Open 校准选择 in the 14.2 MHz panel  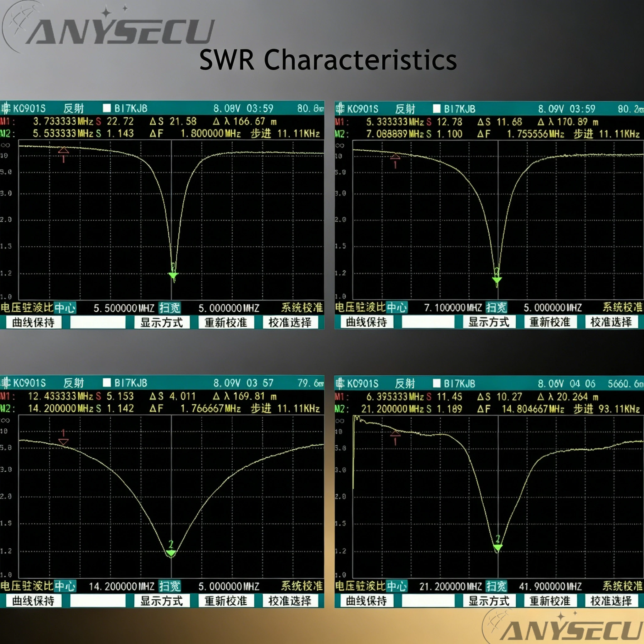pos(290,601)
